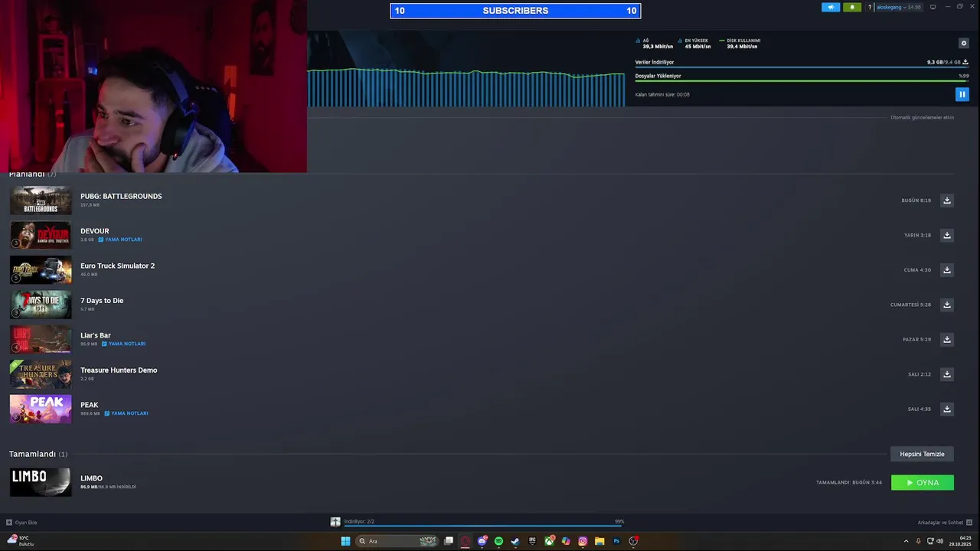Click the Ara taskbar search field
The image size is (980, 551).
point(398,541)
